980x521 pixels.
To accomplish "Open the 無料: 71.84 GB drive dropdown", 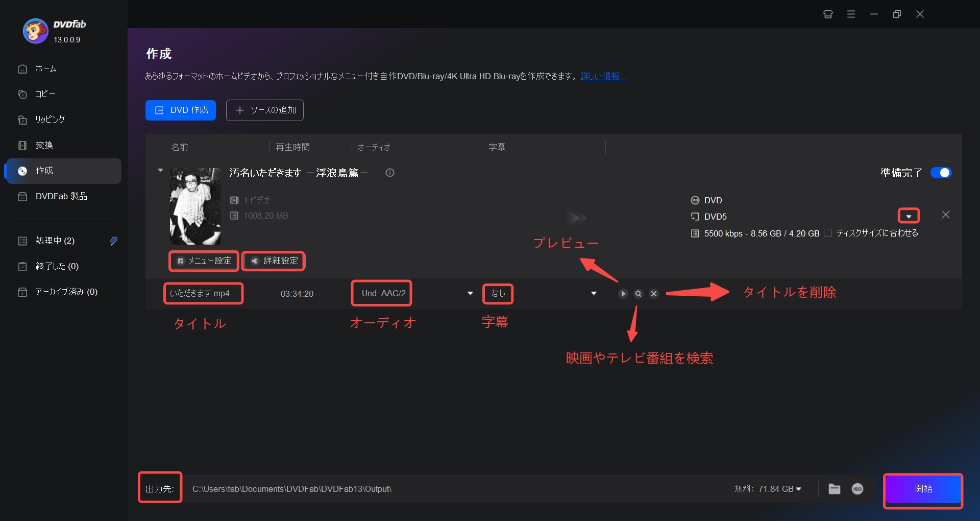I will (768, 489).
